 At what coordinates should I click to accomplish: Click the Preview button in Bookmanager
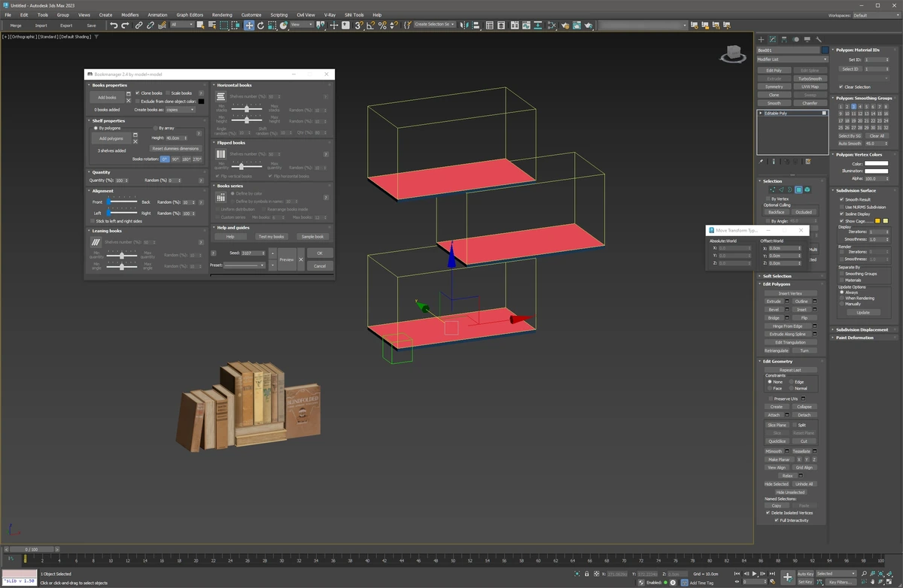(286, 259)
